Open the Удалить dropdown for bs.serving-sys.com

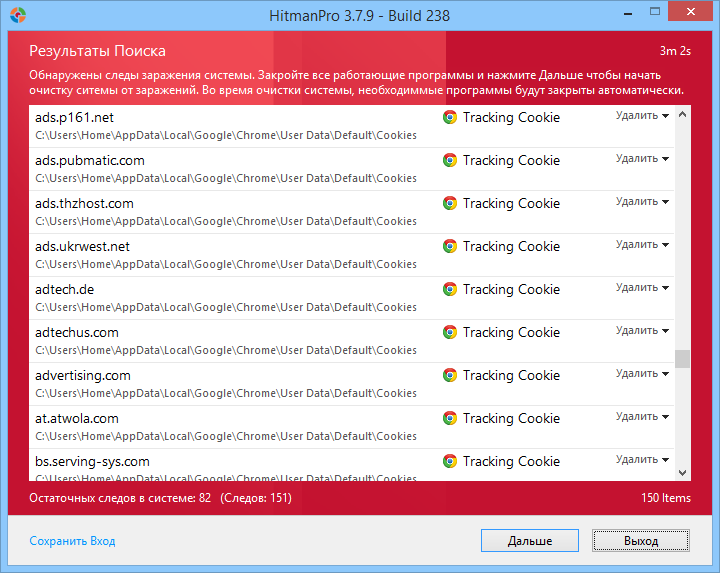[642, 460]
